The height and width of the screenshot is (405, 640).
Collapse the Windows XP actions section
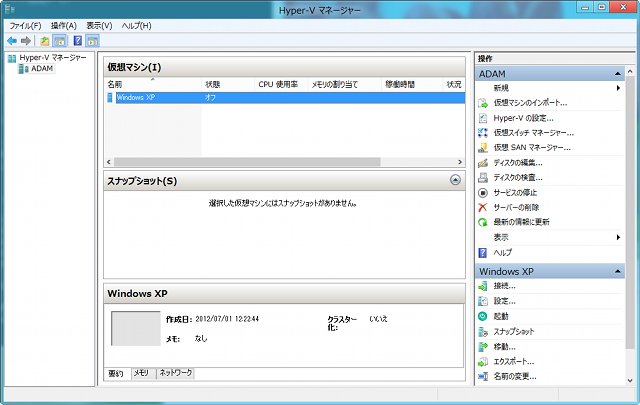[x=618, y=271]
